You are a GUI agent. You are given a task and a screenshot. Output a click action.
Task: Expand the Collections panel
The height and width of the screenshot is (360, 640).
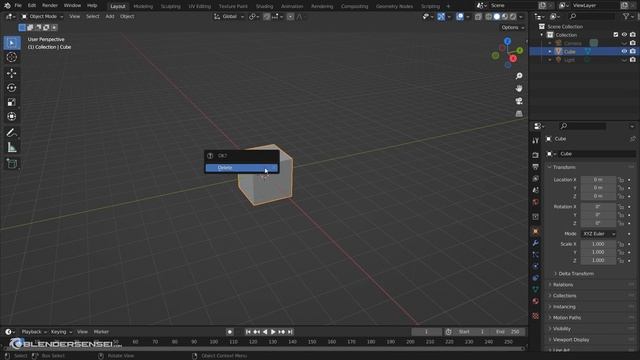point(564,296)
